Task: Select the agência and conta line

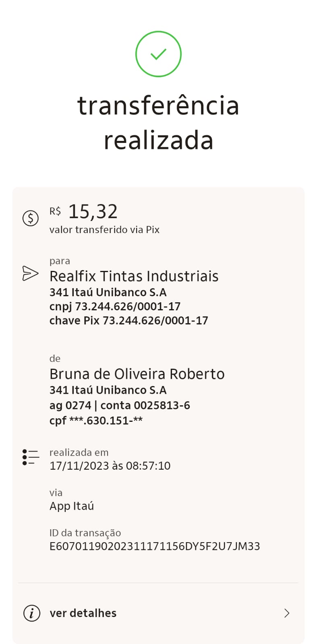Action: tap(120, 405)
